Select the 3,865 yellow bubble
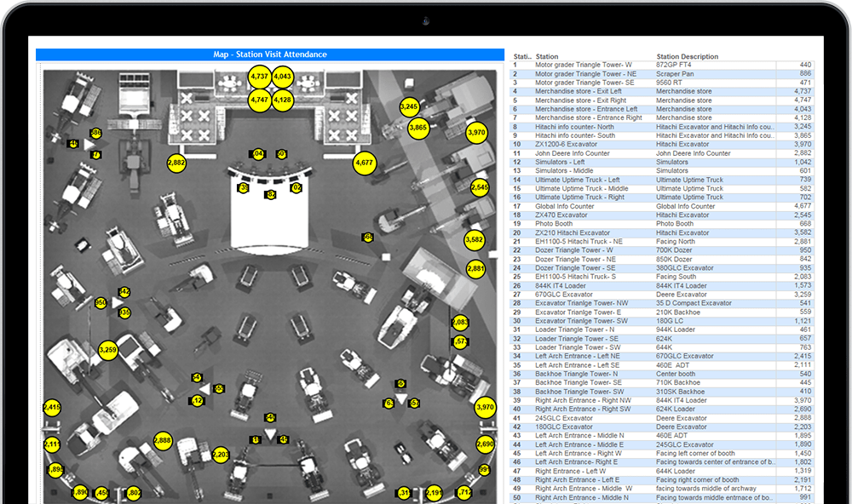Screen dimensions: 852x504 (418, 128)
